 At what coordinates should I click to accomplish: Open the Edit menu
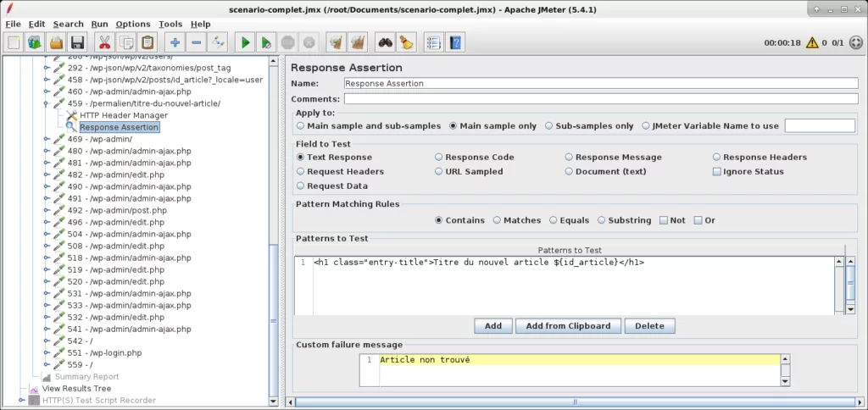[37, 24]
